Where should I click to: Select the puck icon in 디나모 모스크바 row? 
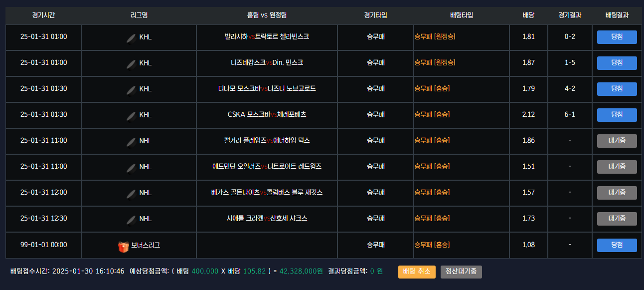131,90
